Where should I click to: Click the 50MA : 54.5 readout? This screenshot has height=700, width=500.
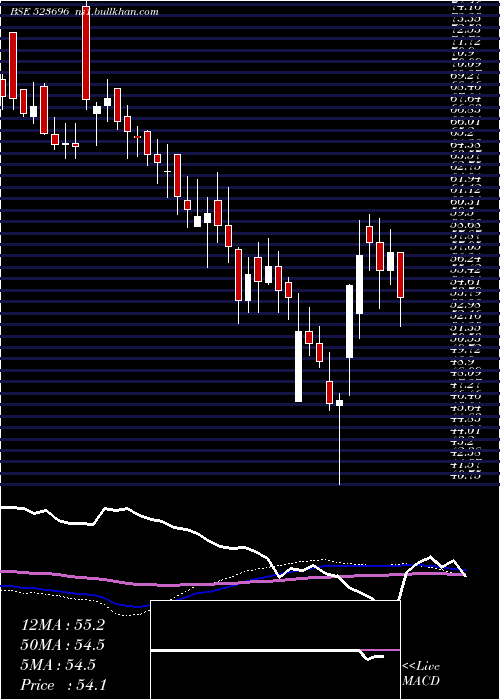tap(62, 645)
